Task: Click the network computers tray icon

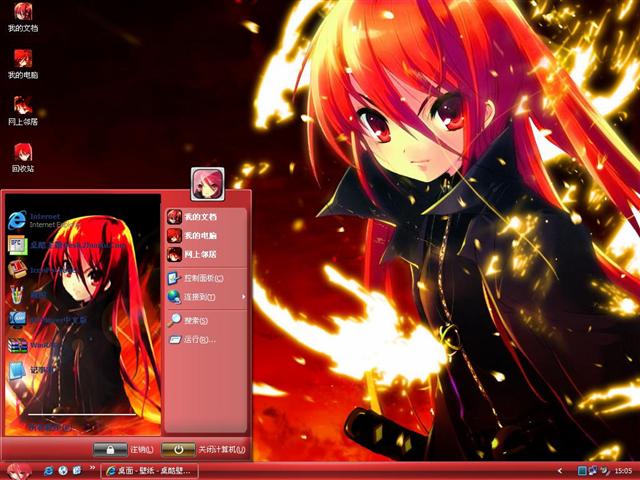Action: 593,471
